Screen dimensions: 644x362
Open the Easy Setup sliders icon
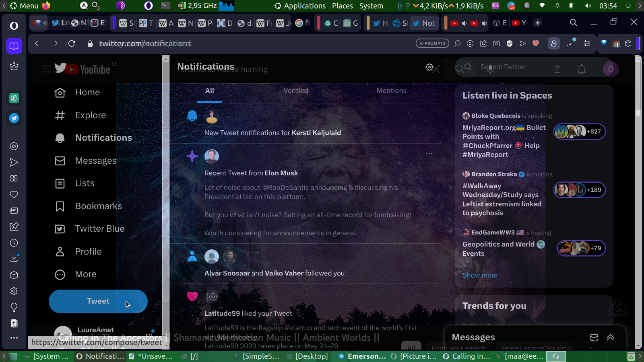(587, 43)
